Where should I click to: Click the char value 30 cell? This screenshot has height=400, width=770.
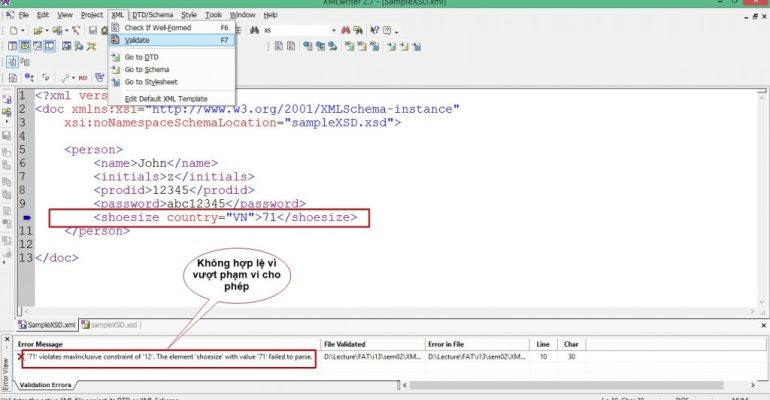(x=572, y=357)
